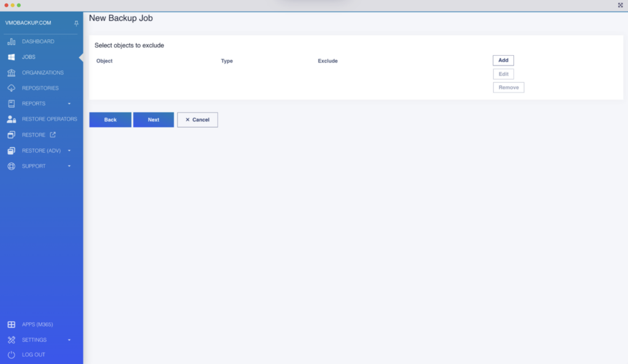This screenshot has height=364, width=628.
Task: Click the Restore Operators user-lock icon
Action: click(11, 119)
